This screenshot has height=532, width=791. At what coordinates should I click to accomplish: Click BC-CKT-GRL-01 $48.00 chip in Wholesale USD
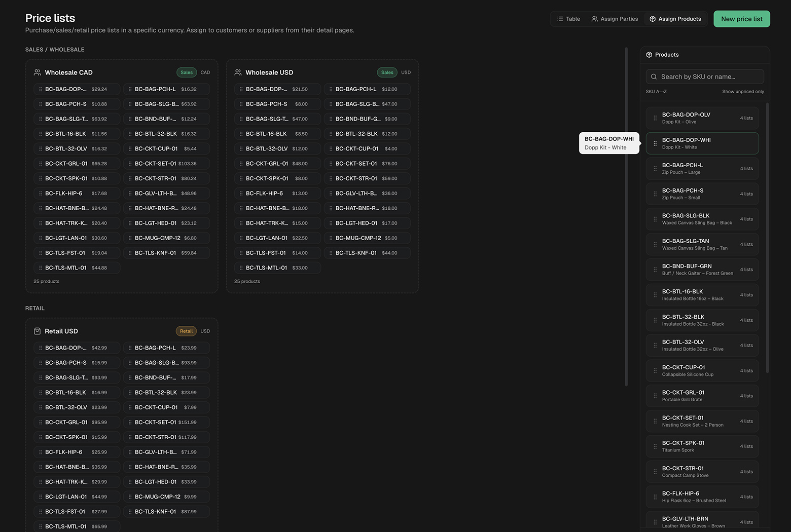277,164
